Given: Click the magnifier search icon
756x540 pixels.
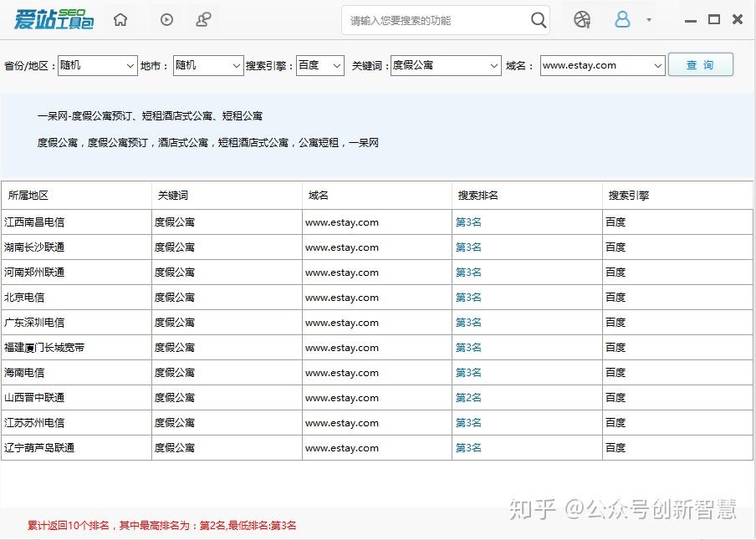Looking at the screenshot, I should coord(538,20).
